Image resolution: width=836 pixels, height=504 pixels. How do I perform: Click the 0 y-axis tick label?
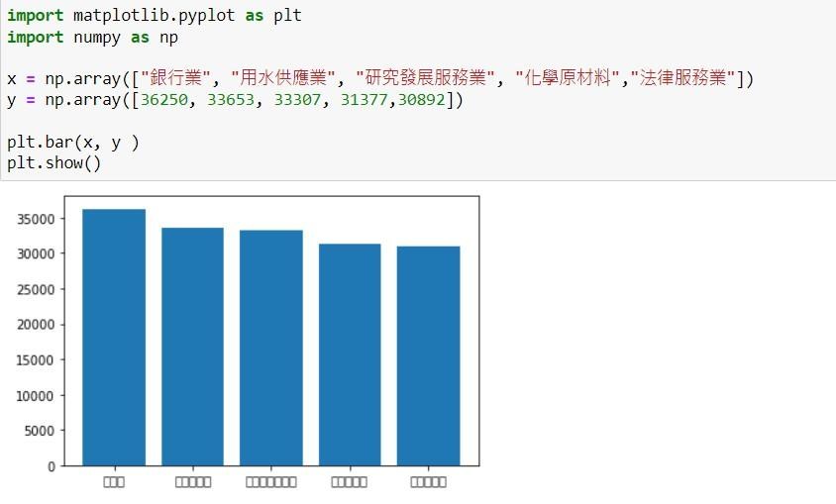(x=52, y=466)
